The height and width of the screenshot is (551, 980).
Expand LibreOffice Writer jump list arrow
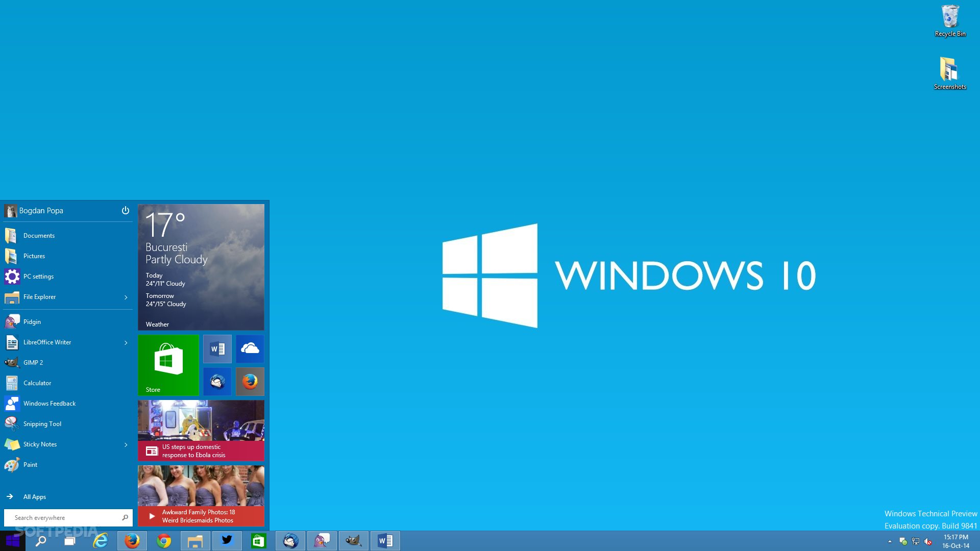click(x=126, y=342)
